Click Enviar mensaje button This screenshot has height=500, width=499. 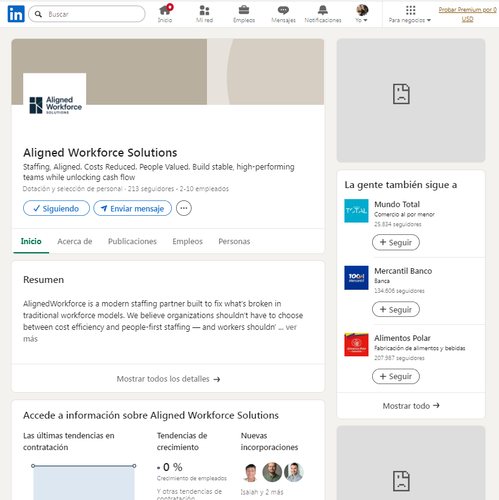(x=133, y=208)
